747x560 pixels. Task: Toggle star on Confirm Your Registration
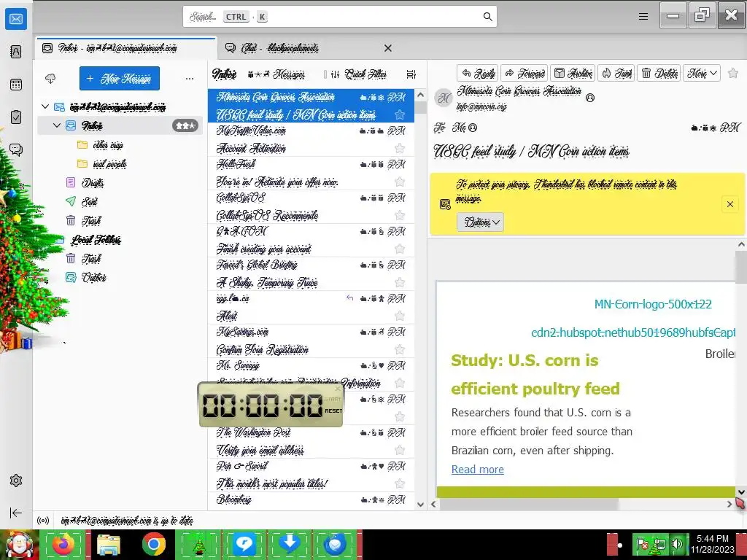(400, 349)
